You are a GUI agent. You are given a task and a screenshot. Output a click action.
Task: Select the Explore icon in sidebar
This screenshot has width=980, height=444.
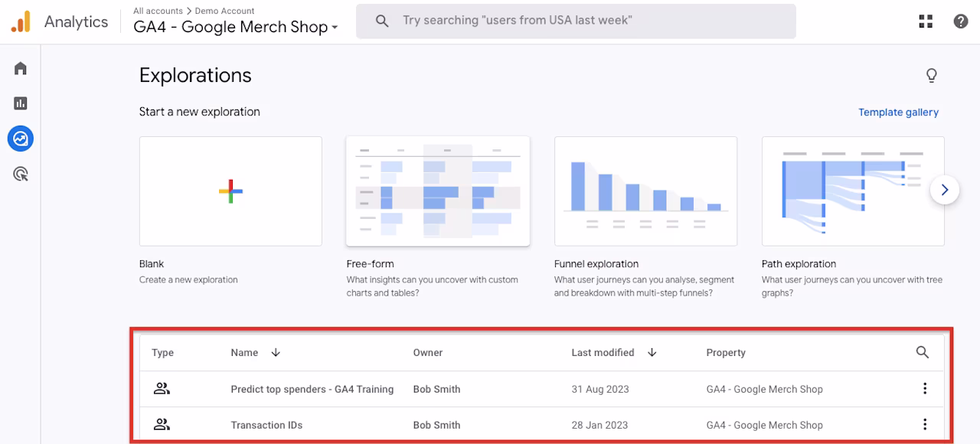pos(21,139)
